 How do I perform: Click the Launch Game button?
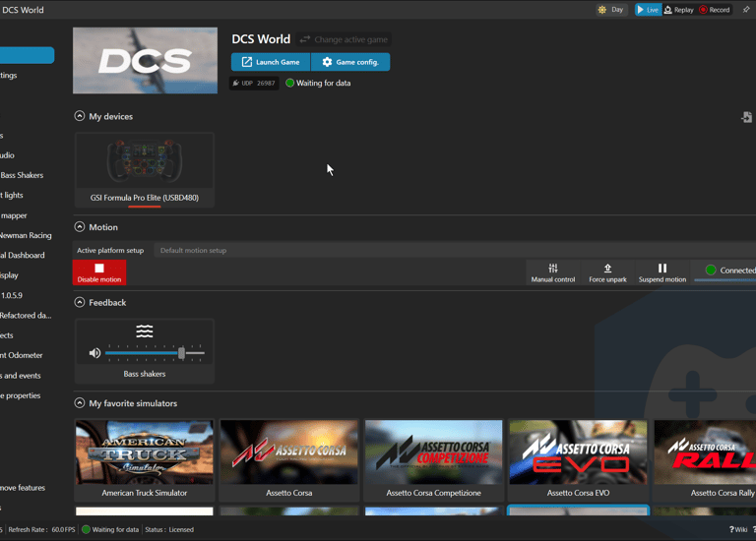tap(271, 62)
